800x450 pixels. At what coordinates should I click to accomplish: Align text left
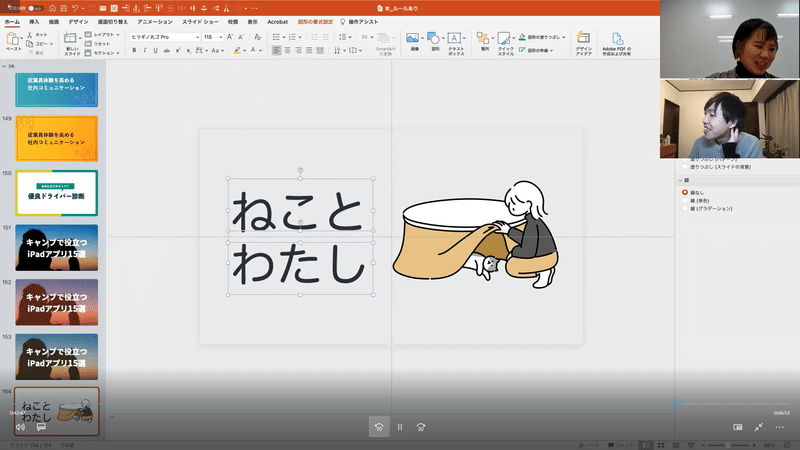(277, 51)
